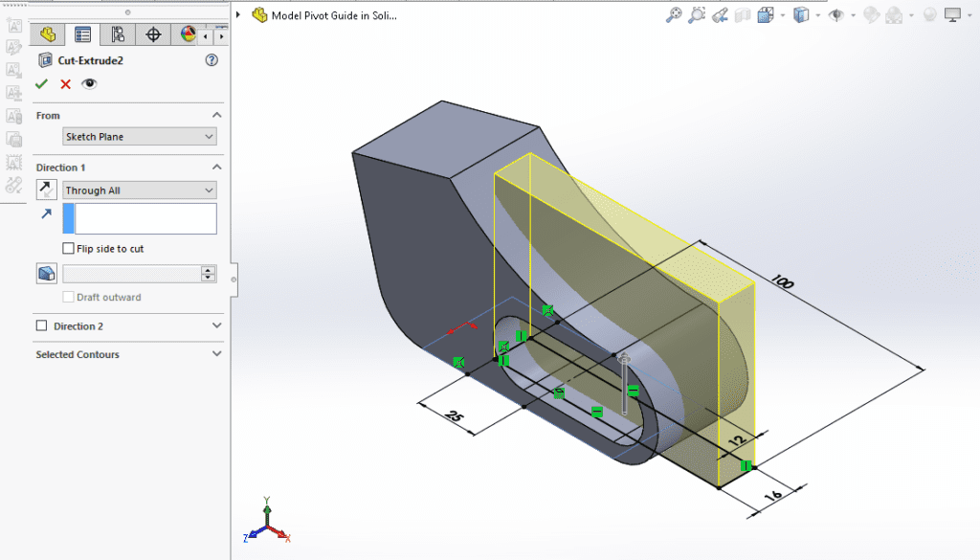Click the View Settings monitor icon
The height and width of the screenshot is (560, 980).
click(952, 15)
